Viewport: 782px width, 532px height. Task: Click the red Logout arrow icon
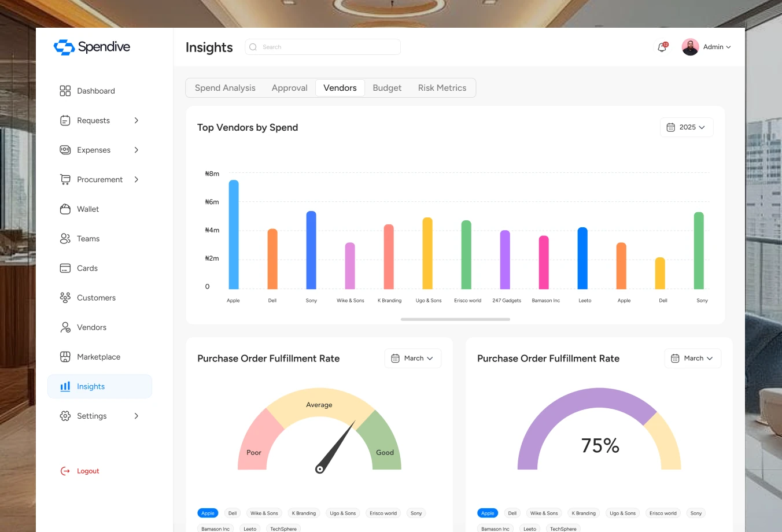click(x=65, y=471)
